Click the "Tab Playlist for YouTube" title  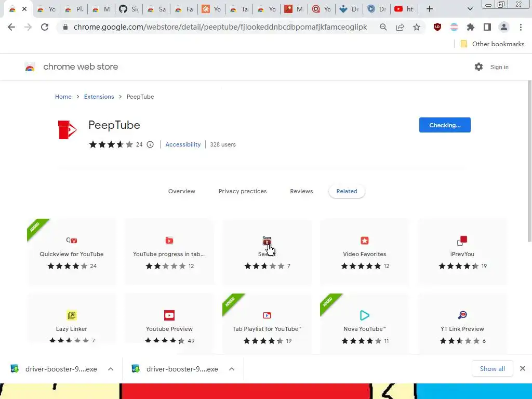click(267, 329)
